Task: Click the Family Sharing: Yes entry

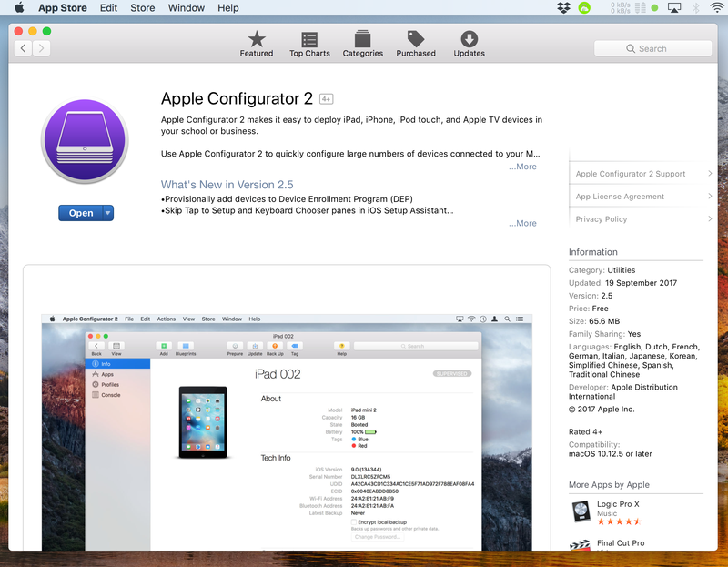Action: pyautogui.click(x=604, y=334)
